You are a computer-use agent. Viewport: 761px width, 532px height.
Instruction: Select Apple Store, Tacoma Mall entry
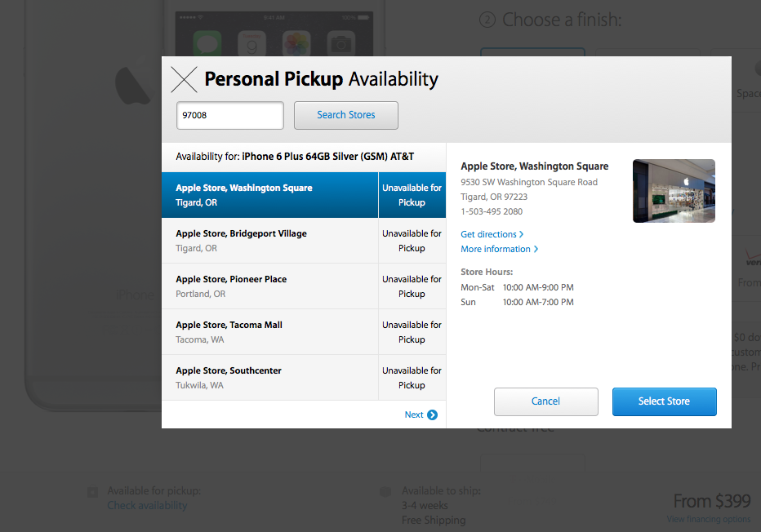click(x=269, y=332)
